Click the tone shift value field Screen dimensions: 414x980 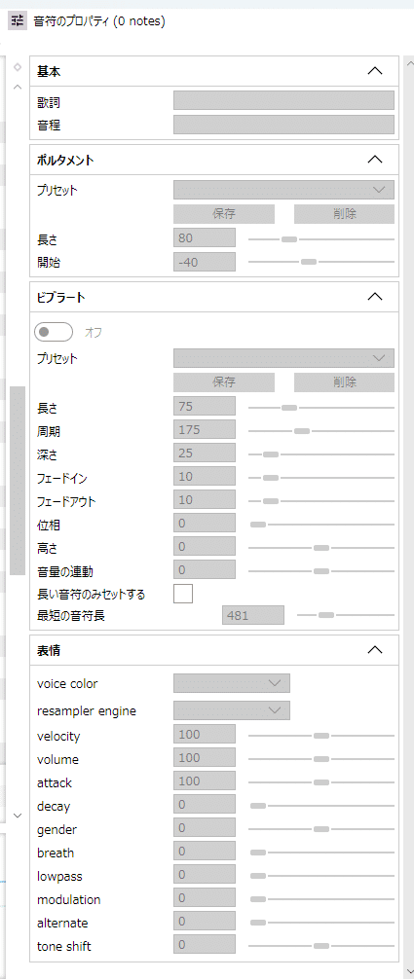click(205, 944)
